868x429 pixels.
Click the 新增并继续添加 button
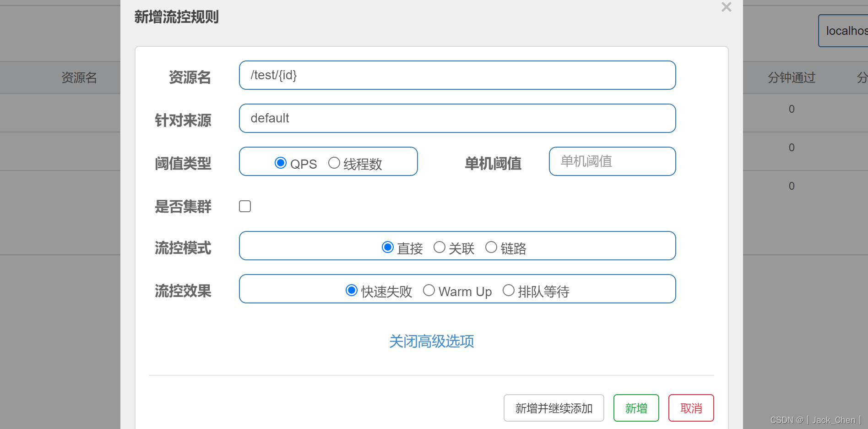point(553,407)
